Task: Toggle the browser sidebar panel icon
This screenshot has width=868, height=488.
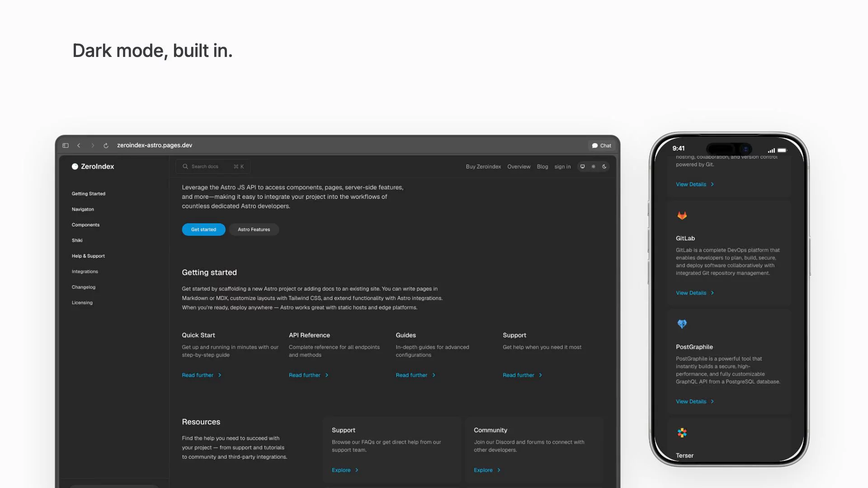Action: (x=66, y=145)
